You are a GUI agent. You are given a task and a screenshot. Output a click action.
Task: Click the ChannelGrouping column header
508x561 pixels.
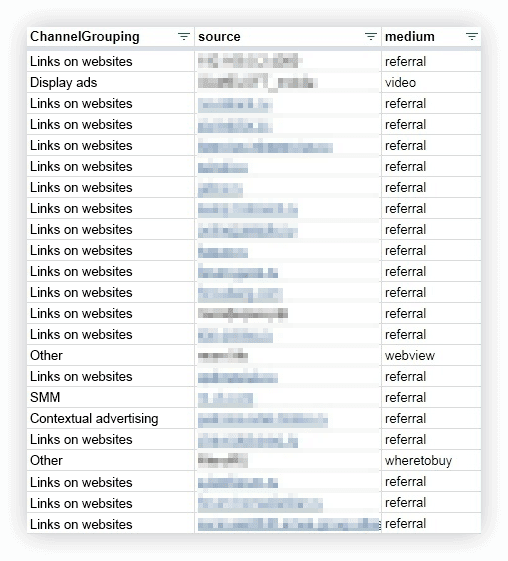click(x=111, y=36)
